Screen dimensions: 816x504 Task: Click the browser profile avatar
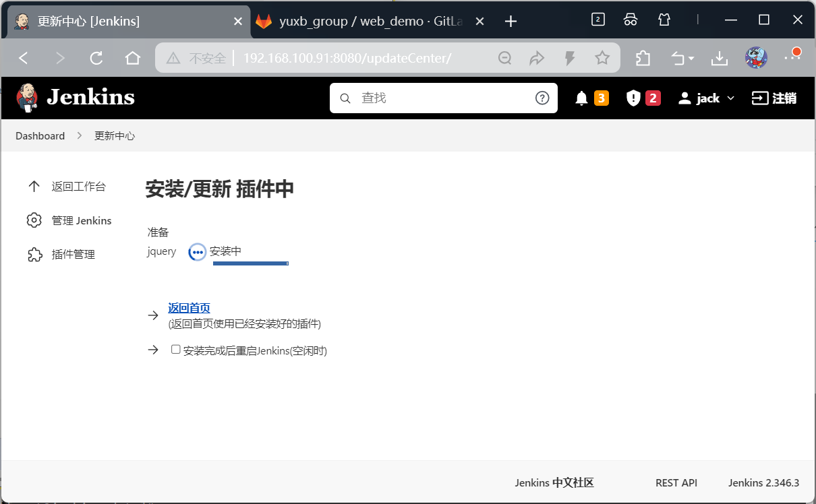coord(756,58)
